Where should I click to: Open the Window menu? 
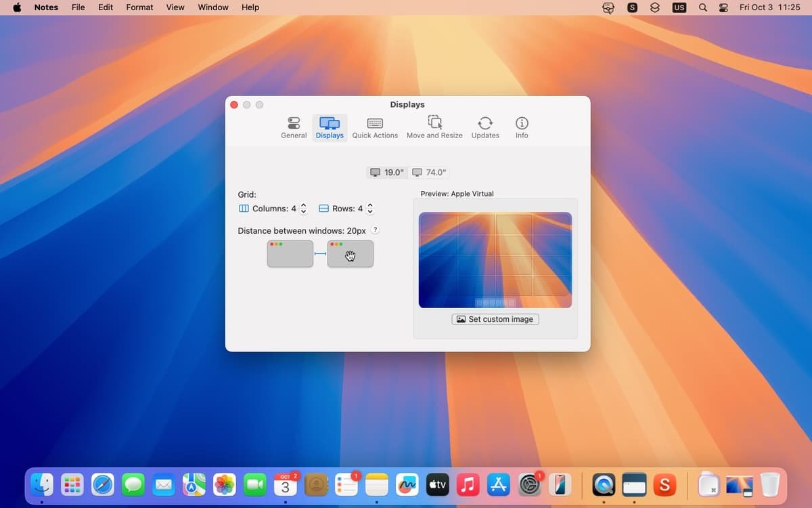tap(212, 7)
